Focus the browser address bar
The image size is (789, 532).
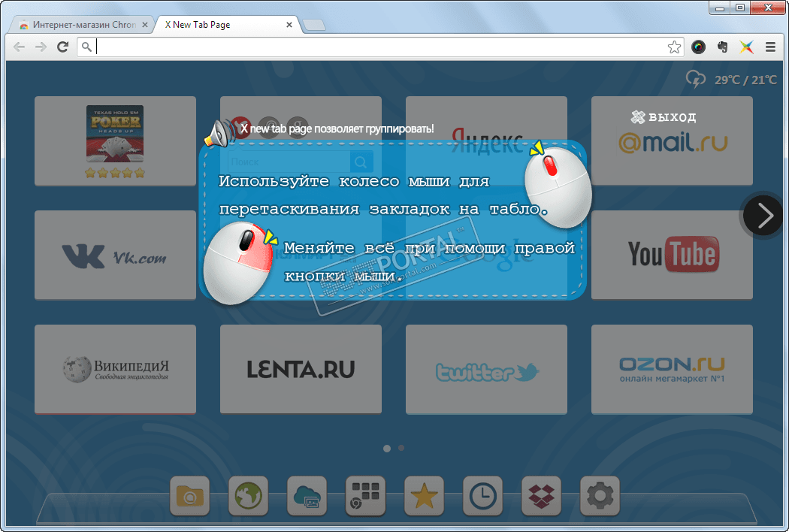tap(380, 47)
